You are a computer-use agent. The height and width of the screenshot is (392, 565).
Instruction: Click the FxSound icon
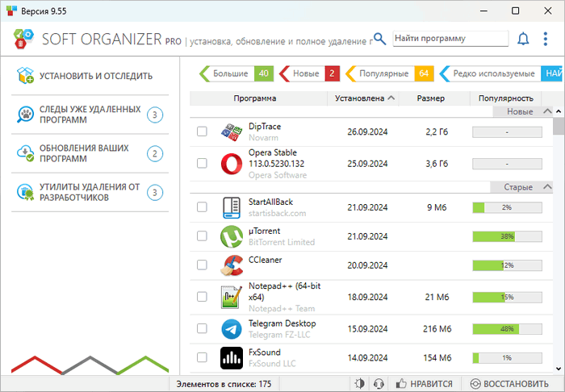click(232, 358)
